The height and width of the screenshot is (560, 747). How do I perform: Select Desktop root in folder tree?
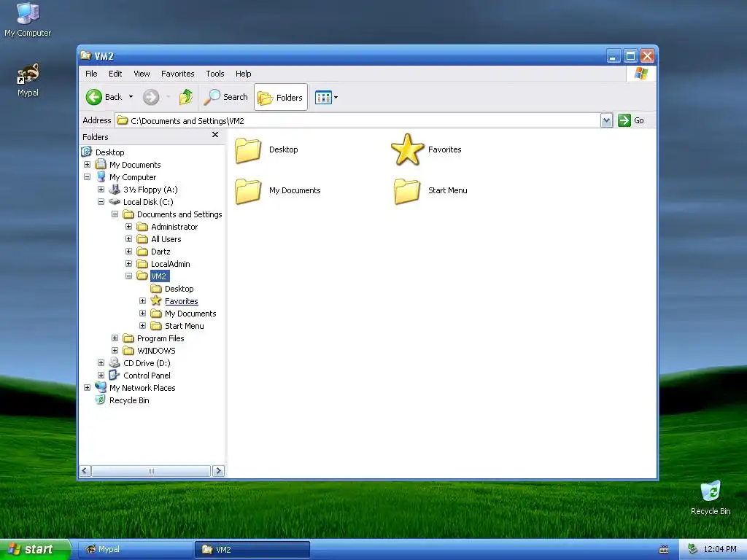tap(109, 152)
